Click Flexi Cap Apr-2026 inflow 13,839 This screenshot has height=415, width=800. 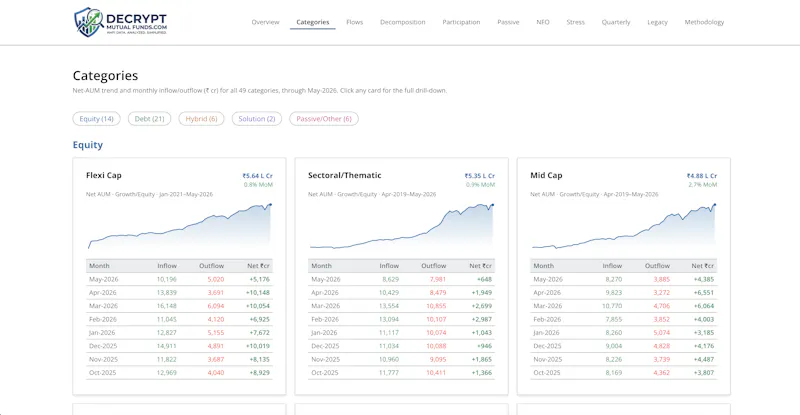tap(167, 292)
